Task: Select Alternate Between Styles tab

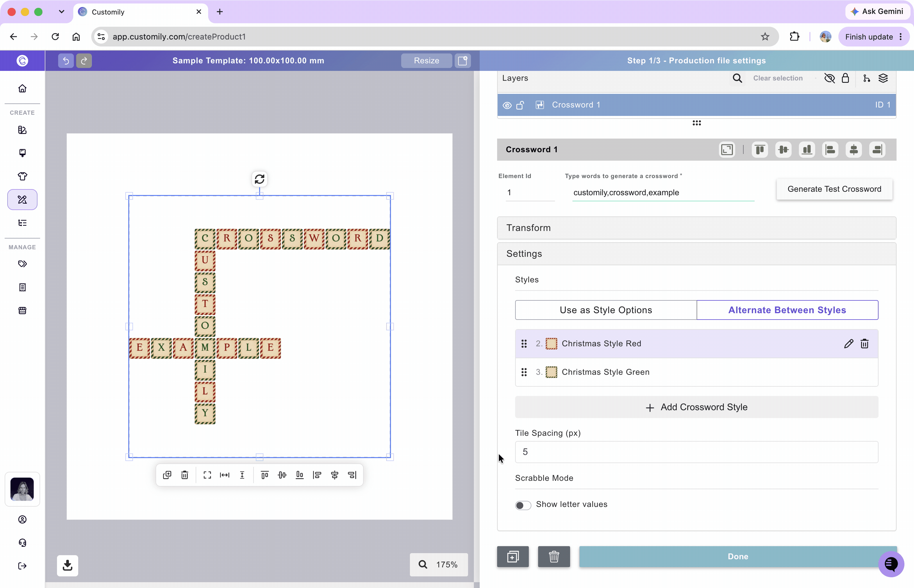Action: pos(787,310)
